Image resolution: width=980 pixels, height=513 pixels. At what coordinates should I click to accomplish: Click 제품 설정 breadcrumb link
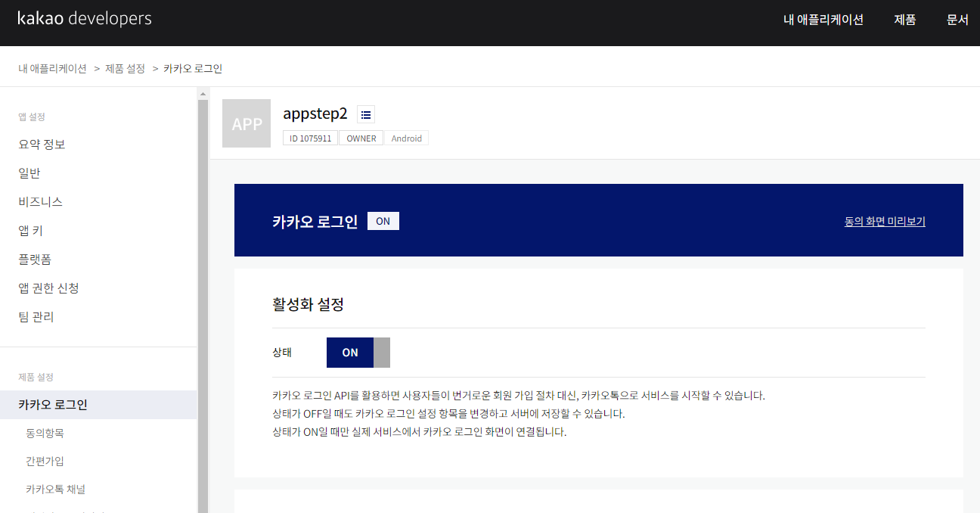click(x=126, y=68)
